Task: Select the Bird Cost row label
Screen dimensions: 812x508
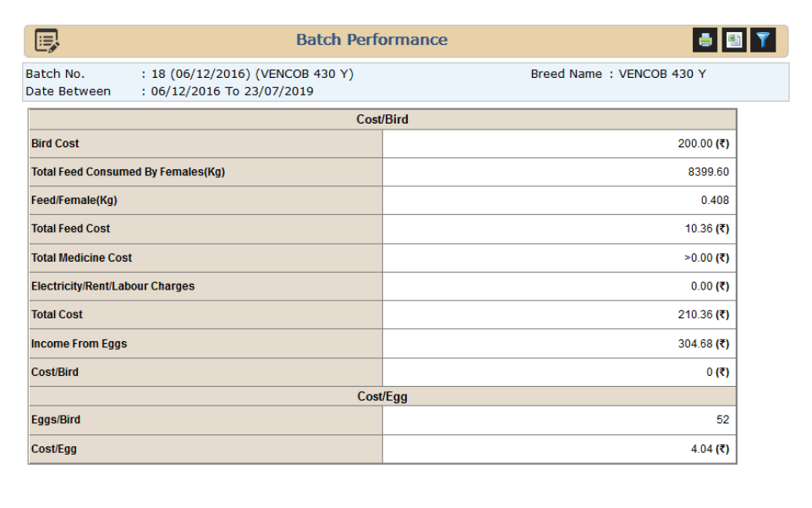Action: [x=55, y=144]
